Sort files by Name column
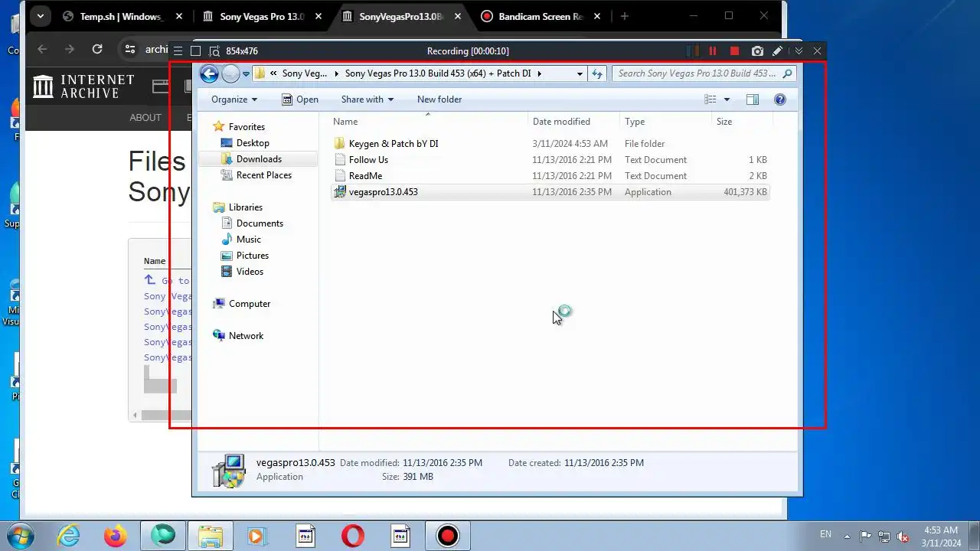980x551 pixels. pos(429,122)
